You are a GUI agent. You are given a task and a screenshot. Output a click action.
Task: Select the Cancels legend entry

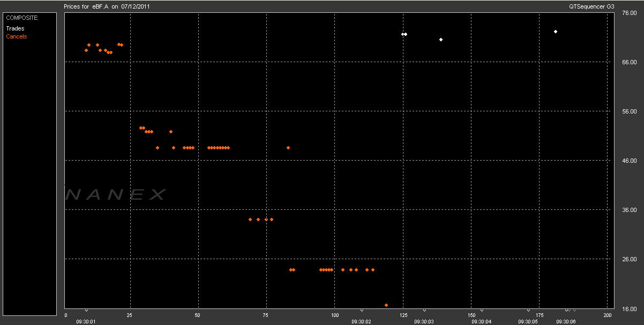16,36
